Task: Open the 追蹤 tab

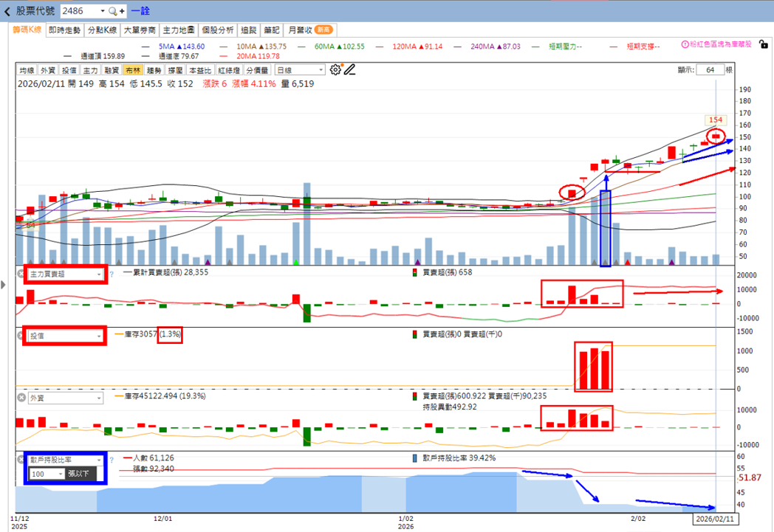Action: point(249,30)
